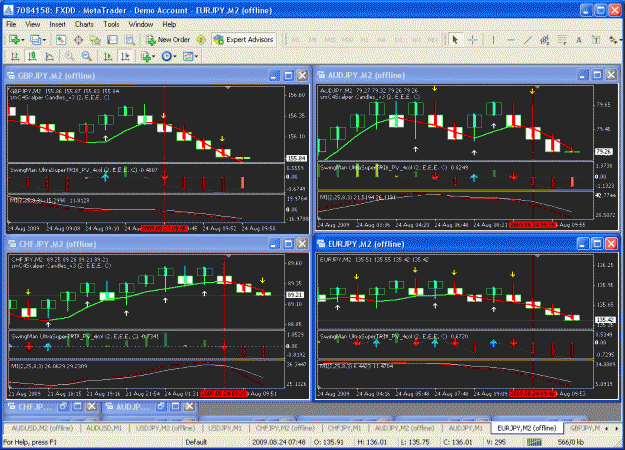The height and width of the screenshot is (450, 625).
Task: Click the red date label in GBPJPY chart
Action: (x=164, y=228)
